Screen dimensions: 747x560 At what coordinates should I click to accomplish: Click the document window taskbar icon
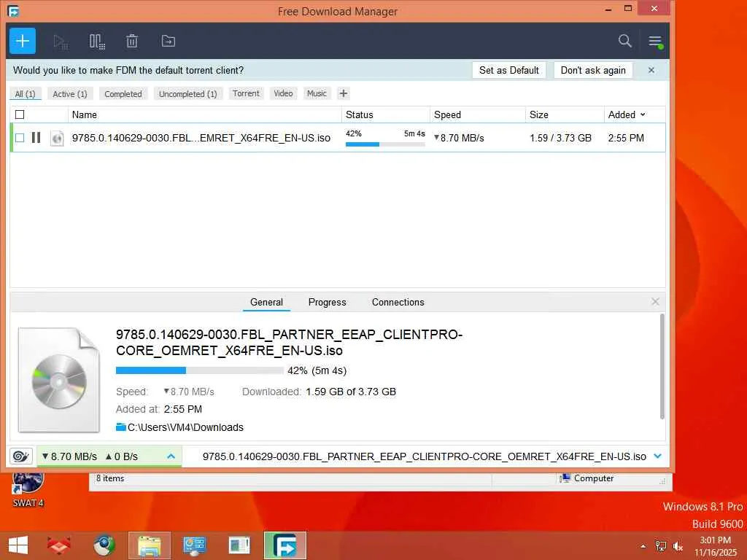click(x=239, y=545)
